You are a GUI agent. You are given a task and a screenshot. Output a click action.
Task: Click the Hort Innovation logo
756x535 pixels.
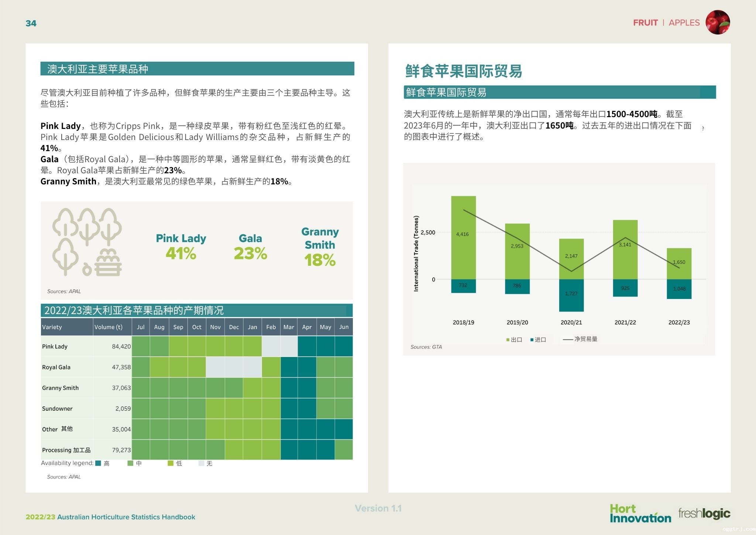coord(640,514)
